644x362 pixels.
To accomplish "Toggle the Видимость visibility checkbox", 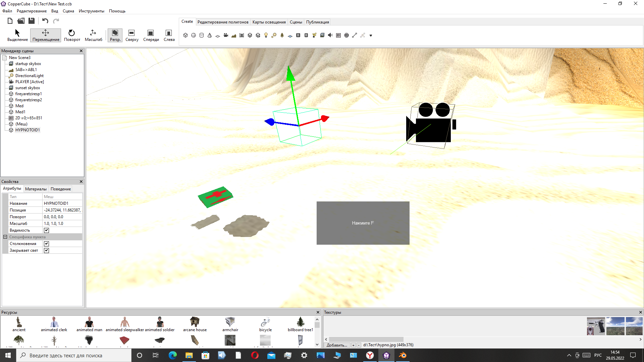I will (46, 230).
